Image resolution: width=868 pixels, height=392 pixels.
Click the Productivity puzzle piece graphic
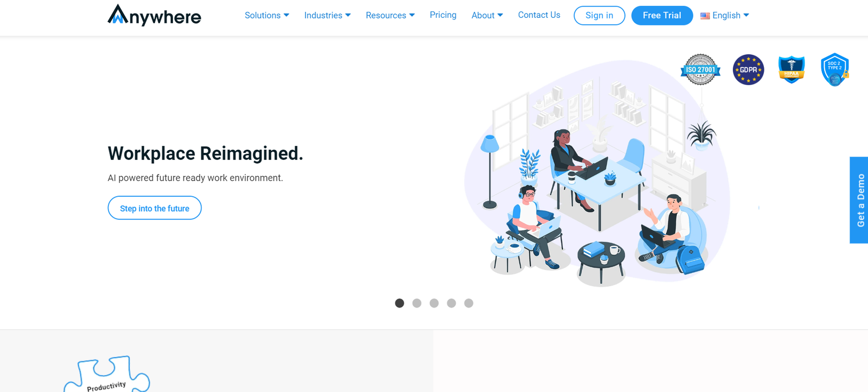tap(107, 374)
